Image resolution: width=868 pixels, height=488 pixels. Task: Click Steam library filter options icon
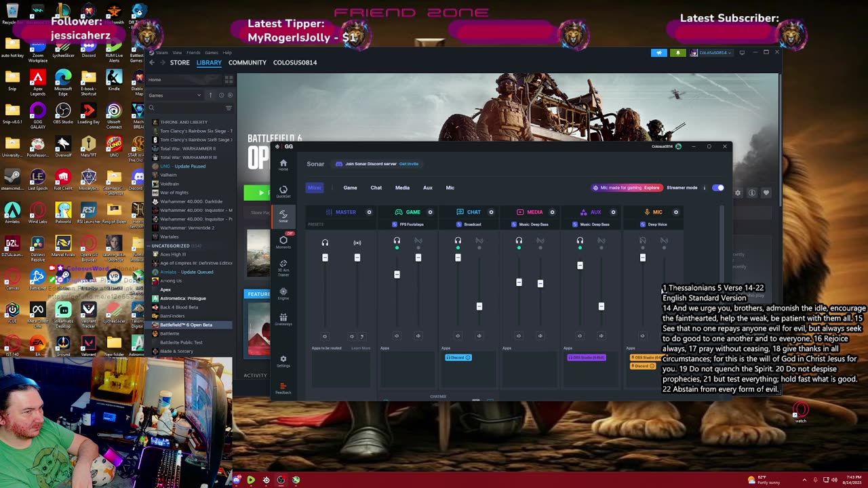pyautogui.click(x=229, y=108)
